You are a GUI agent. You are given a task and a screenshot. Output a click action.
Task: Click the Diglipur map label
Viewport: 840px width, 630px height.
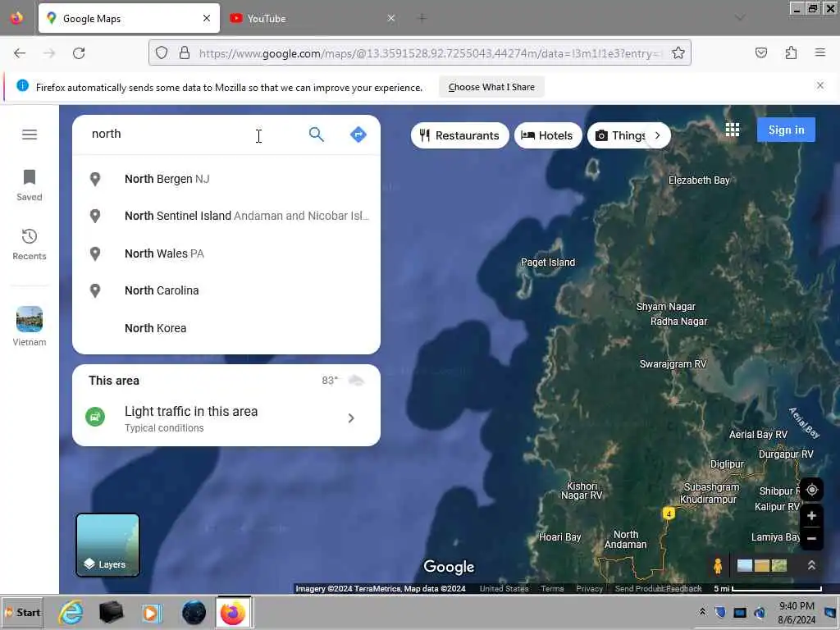(x=727, y=464)
